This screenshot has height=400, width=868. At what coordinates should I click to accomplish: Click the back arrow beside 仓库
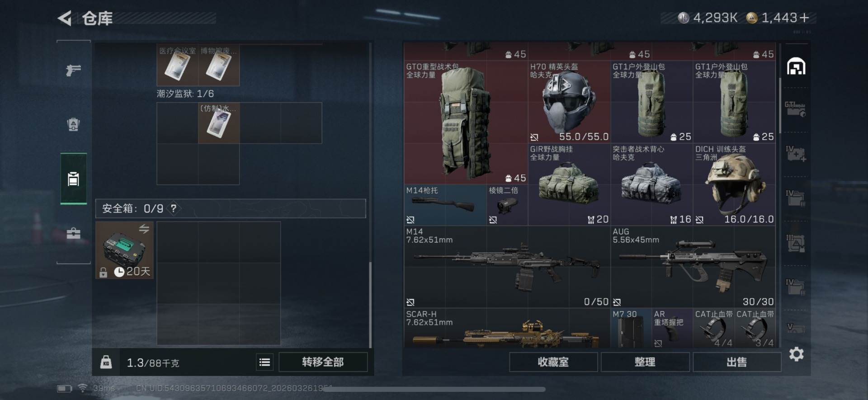coord(65,18)
